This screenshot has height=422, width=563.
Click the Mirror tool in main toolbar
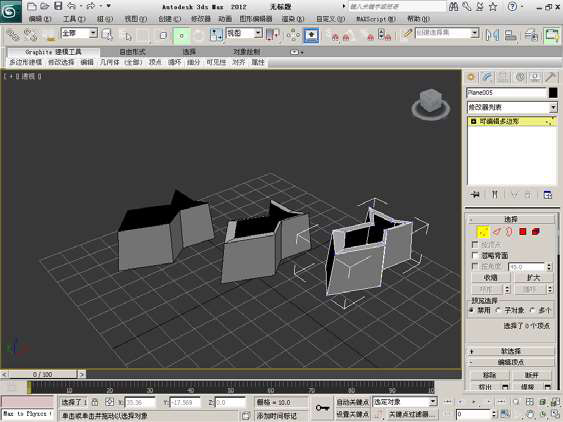pos(493,35)
